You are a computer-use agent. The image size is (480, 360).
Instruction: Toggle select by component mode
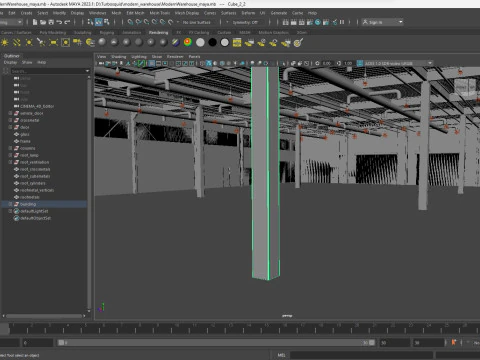[x=107, y=22]
